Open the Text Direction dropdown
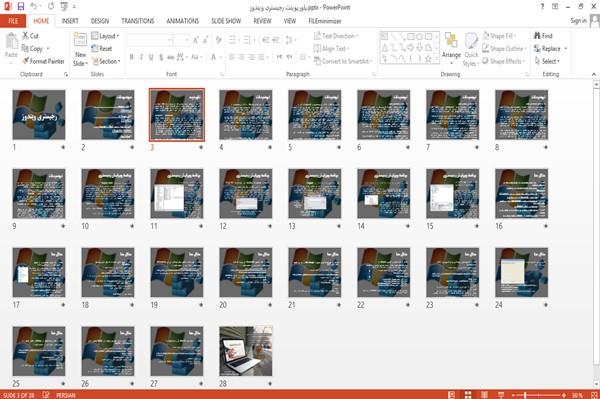Image resolution: width=600 pixels, height=399 pixels. (x=336, y=36)
